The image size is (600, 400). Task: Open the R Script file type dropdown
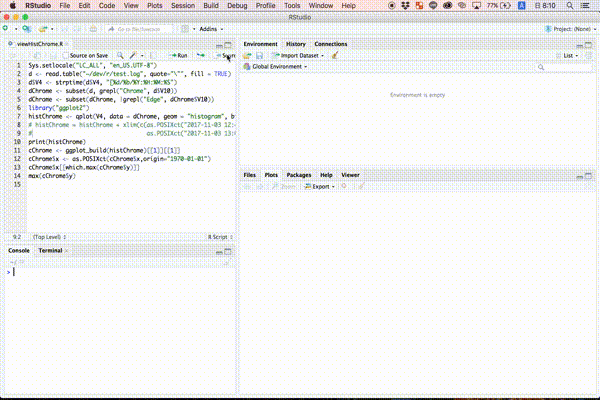point(220,237)
